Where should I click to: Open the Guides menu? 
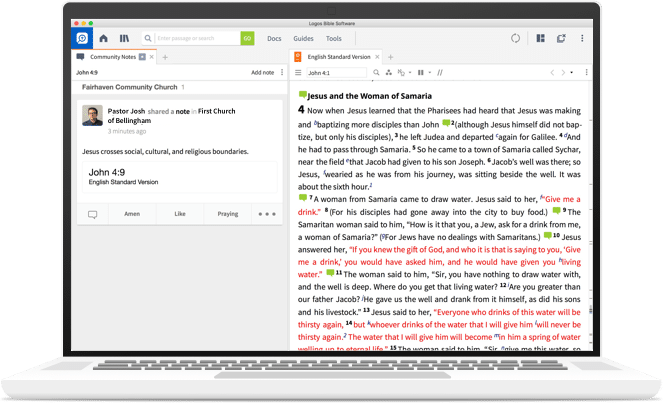click(x=303, y=38)
